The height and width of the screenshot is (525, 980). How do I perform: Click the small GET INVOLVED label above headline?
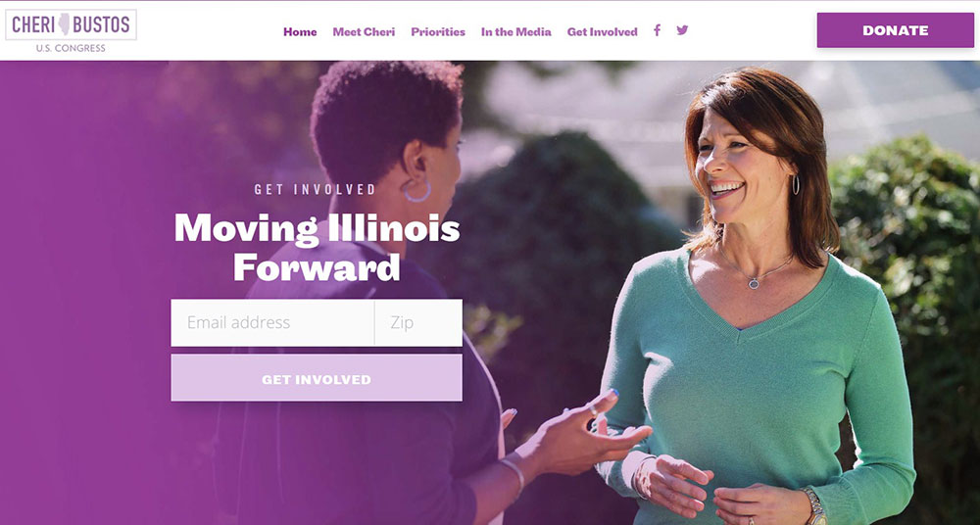click(x=315, y=189)
